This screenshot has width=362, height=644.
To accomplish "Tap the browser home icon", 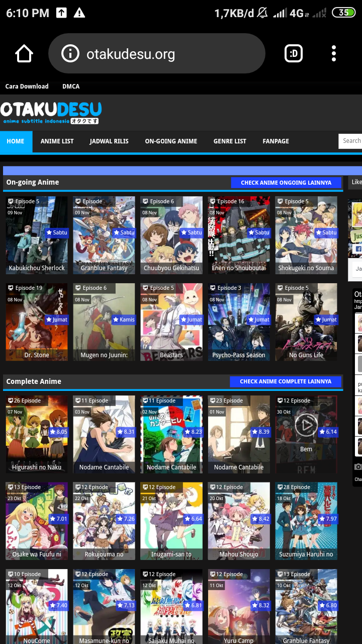I will click(x=24, y=53).
